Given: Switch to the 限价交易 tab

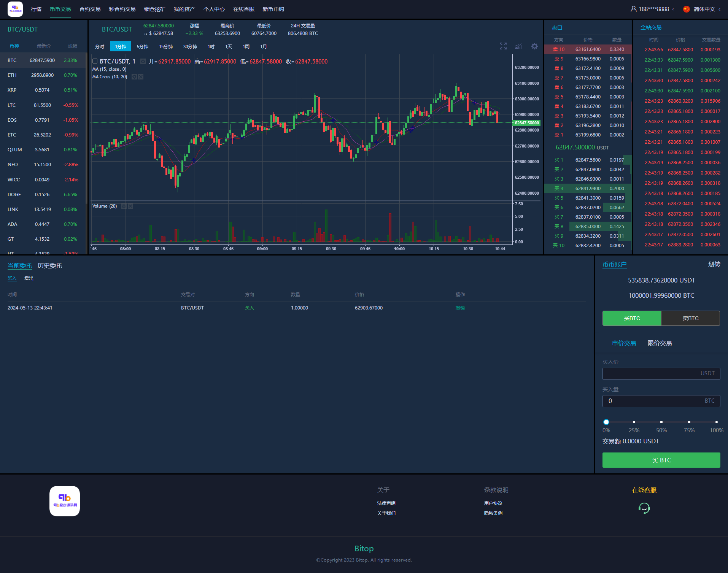Looking at the screenshot, I should coord(660,343).
